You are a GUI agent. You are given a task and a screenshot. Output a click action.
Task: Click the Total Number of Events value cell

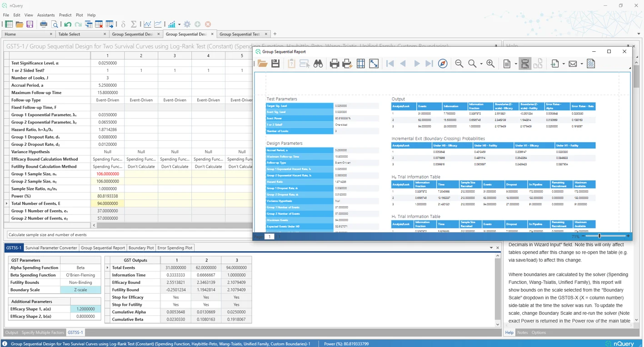pyautogui.click(x=107, y=203)
